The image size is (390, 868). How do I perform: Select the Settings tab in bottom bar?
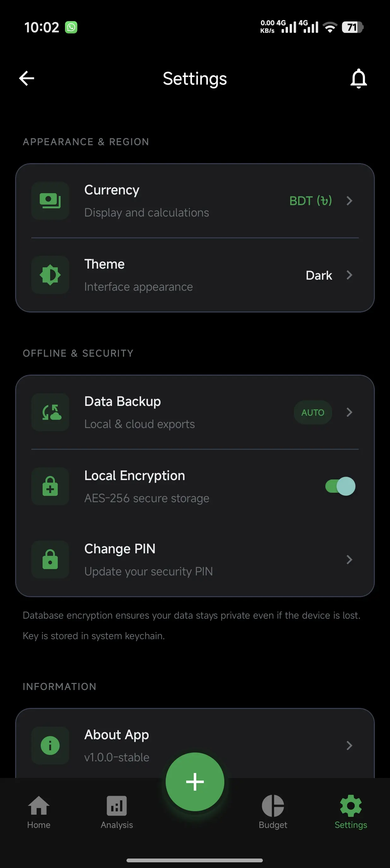coord(351,812)
